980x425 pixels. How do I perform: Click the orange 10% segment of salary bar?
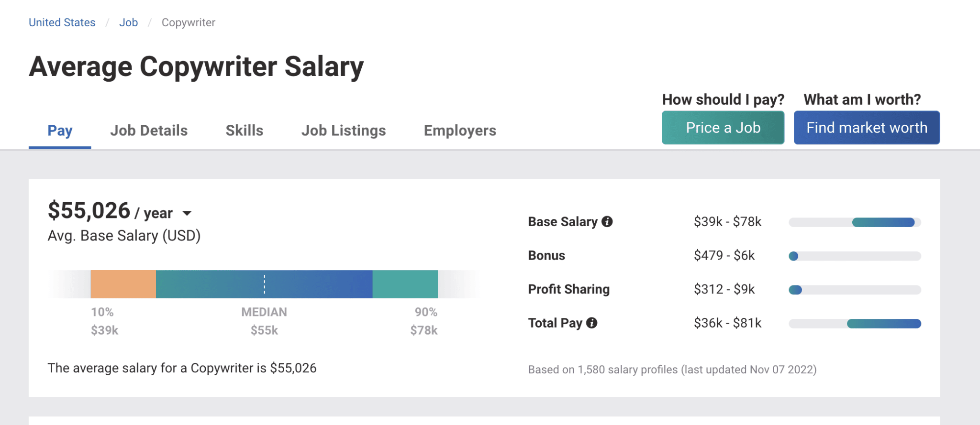[123, 284]
